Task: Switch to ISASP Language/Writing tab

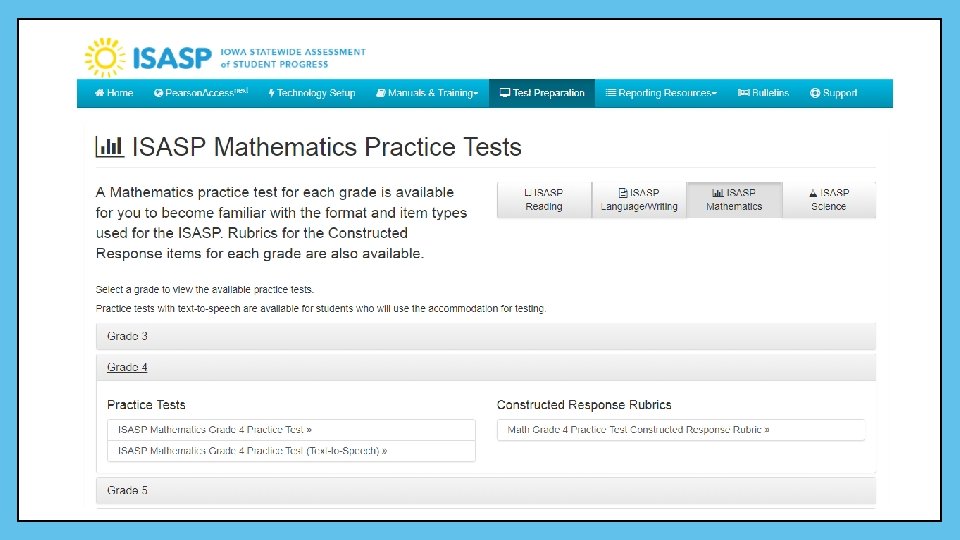Action: (639, 200)
